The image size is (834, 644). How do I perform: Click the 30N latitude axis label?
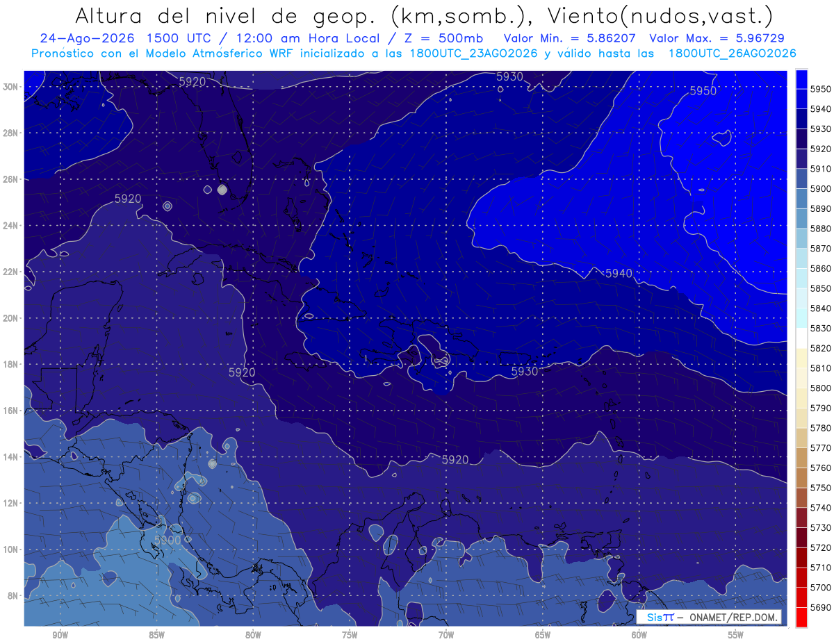click(10, 87)
